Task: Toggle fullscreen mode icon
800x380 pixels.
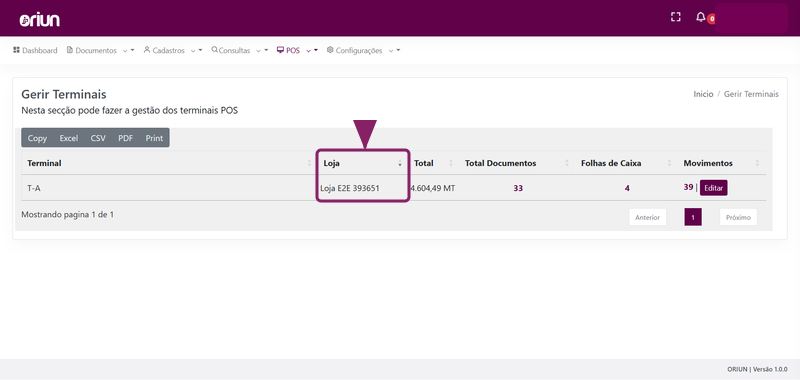Action: coord(676,17)
